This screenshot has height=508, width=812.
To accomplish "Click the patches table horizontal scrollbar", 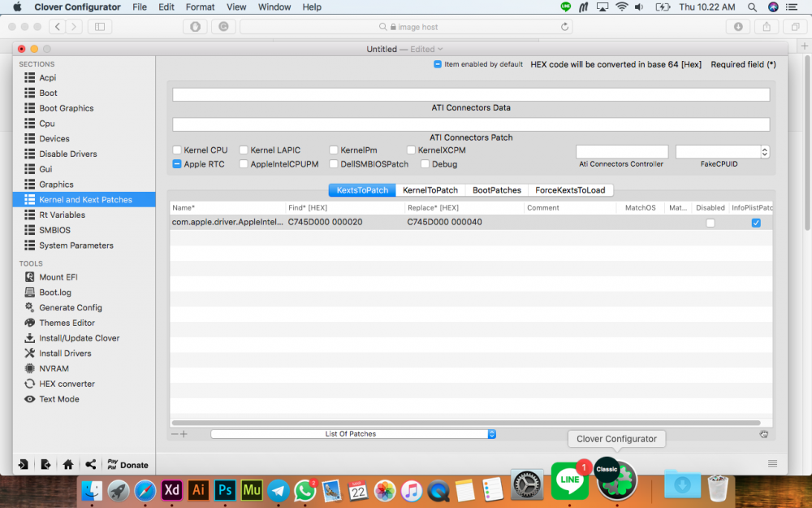I will [x=466, y=423].
